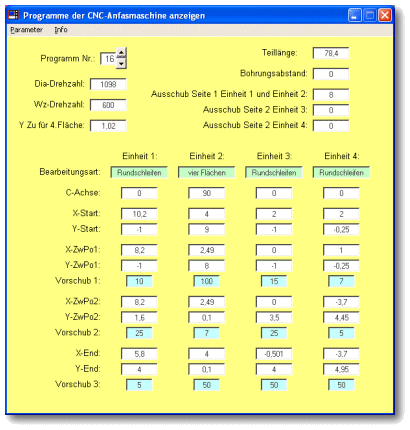This screenshot has height=430, width=410.
Task: Decrease Programm Nr. with the down arrow
Action: point(121,63)
